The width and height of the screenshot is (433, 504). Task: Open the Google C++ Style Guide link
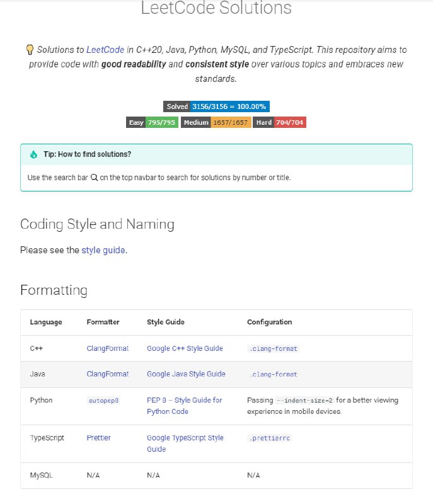(x=185, y=348)
